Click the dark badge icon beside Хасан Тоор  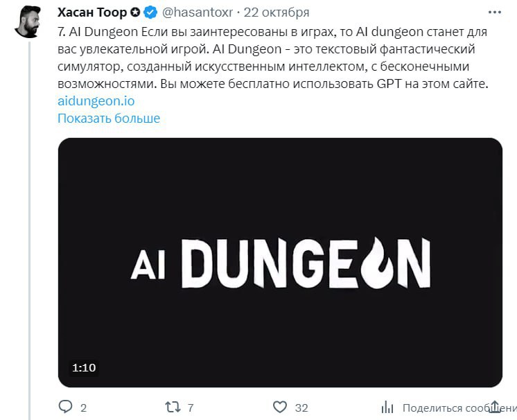[x=135, y=12]
